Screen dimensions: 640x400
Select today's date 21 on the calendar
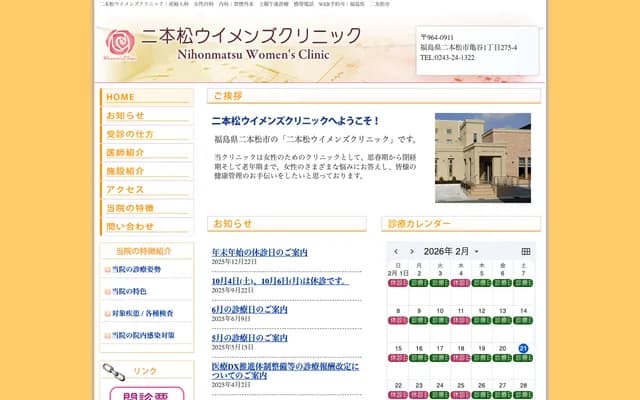pyautogui.click(x=524, y=349)
